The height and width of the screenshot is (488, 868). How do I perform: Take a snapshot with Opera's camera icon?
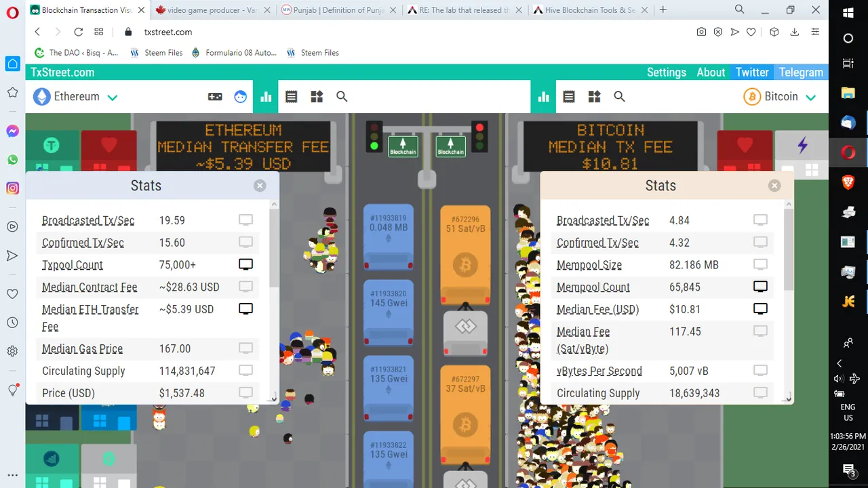coord(701,32)
